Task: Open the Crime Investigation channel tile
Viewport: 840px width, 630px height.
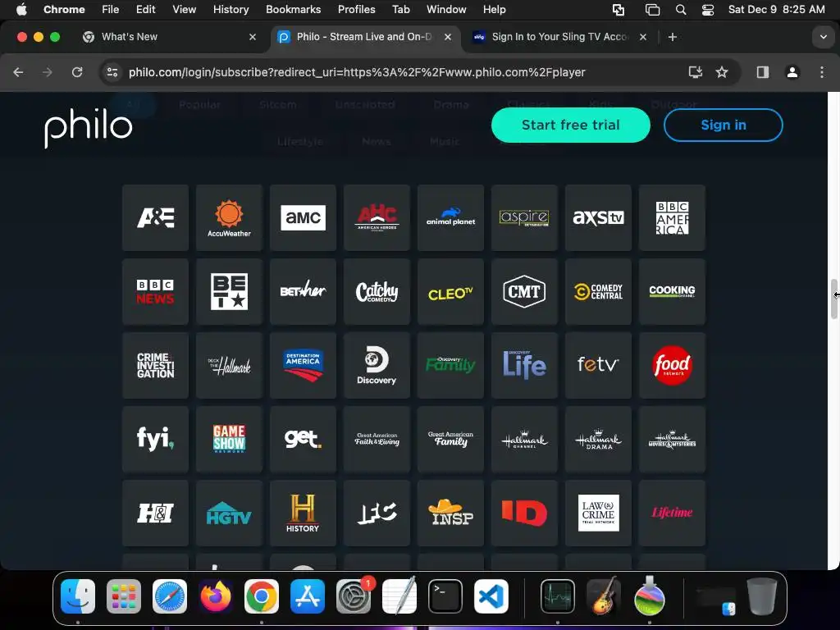Action: click(x=155, y=365)
